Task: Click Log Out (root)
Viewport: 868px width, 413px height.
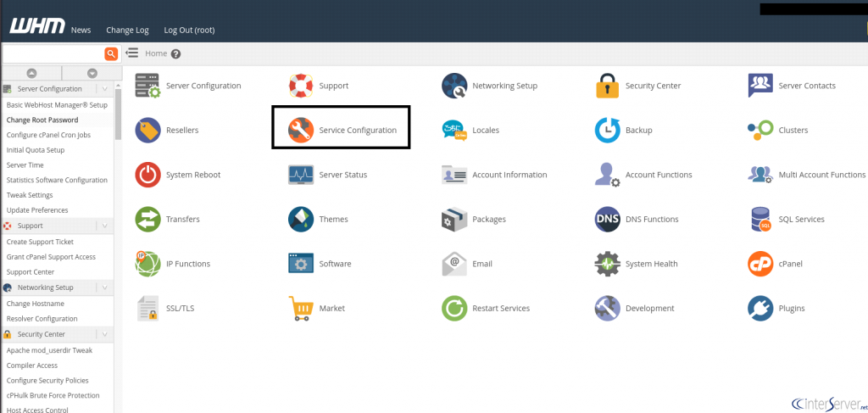Action: [189, 30]
